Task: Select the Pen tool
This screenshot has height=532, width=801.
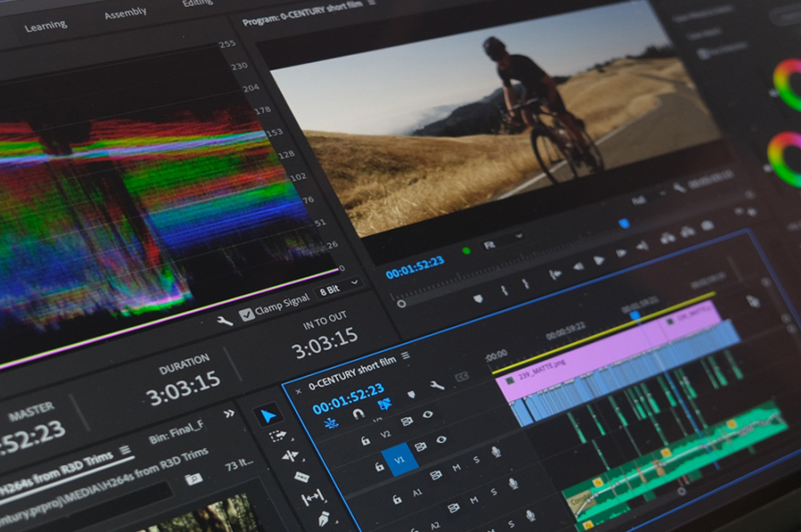Action: (x=323, y=518)
